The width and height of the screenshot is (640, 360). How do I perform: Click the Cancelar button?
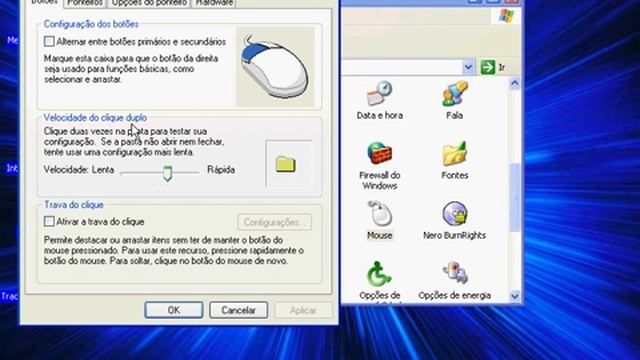click(238, 310)
